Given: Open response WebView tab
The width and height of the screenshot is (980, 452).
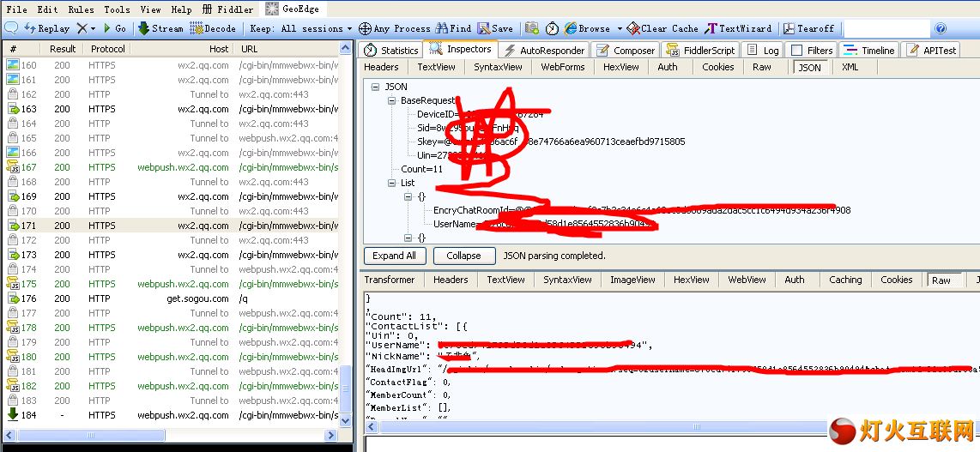Looking at the screenshot, I should point(747,280).
